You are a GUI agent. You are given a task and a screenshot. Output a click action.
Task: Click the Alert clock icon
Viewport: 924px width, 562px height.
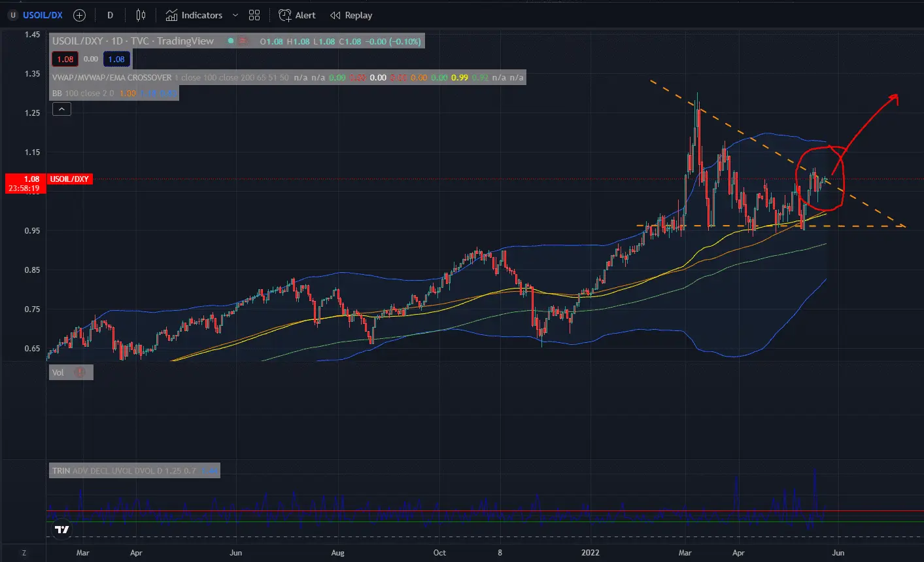[285, 15]
